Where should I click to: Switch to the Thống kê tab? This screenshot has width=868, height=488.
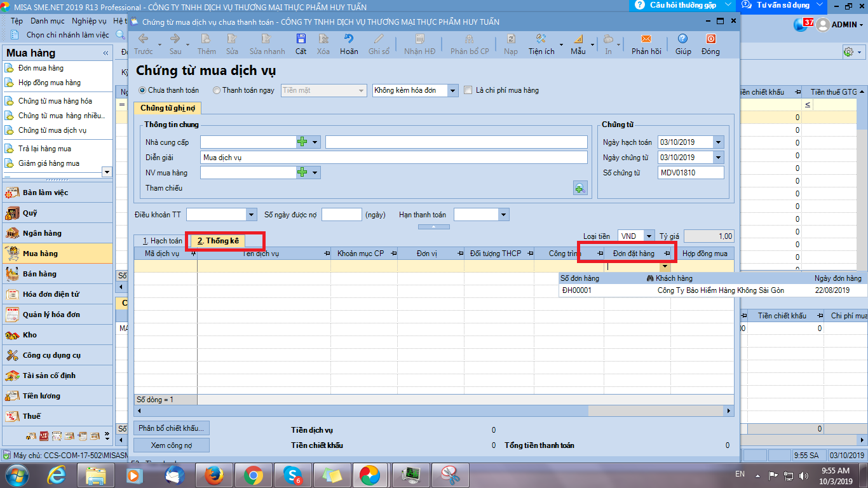218,241
